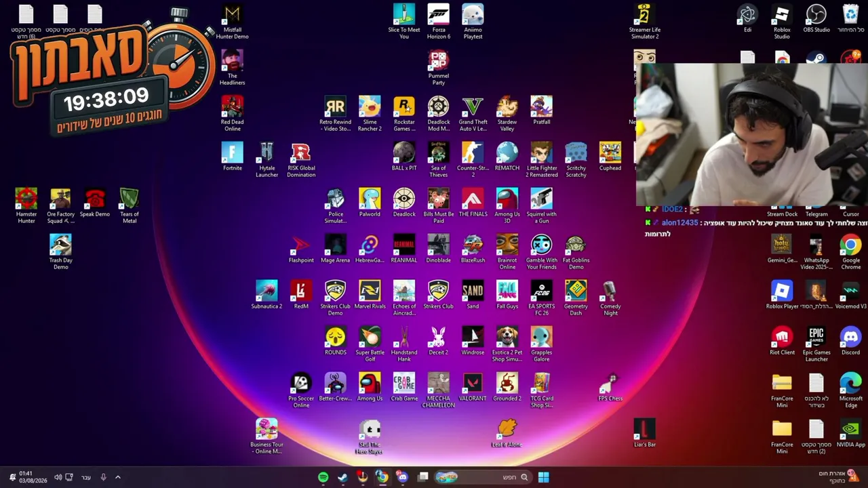The image size is (868, 488).
Task: Select the Crab Game icon
Action: (x=404, y=388)
